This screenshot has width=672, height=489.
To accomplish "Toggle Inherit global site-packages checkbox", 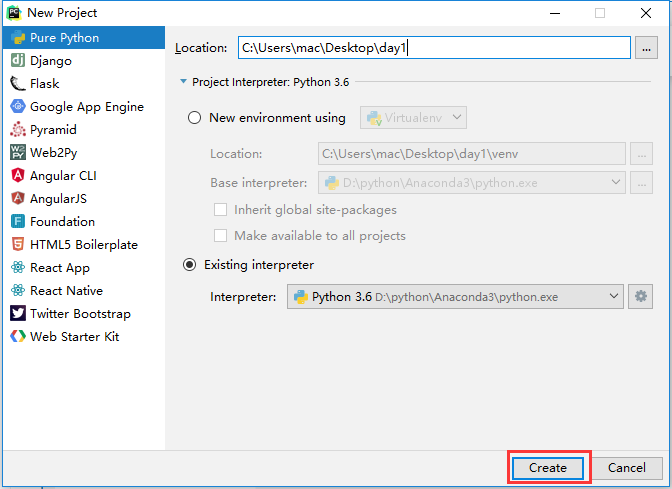I will click(x=220, y=210).
